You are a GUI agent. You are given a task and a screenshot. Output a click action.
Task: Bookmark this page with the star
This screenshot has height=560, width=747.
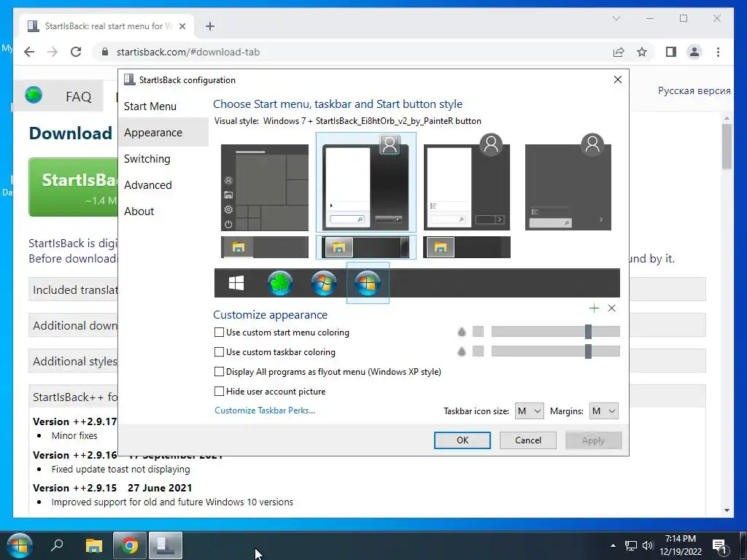coord(642,52)
